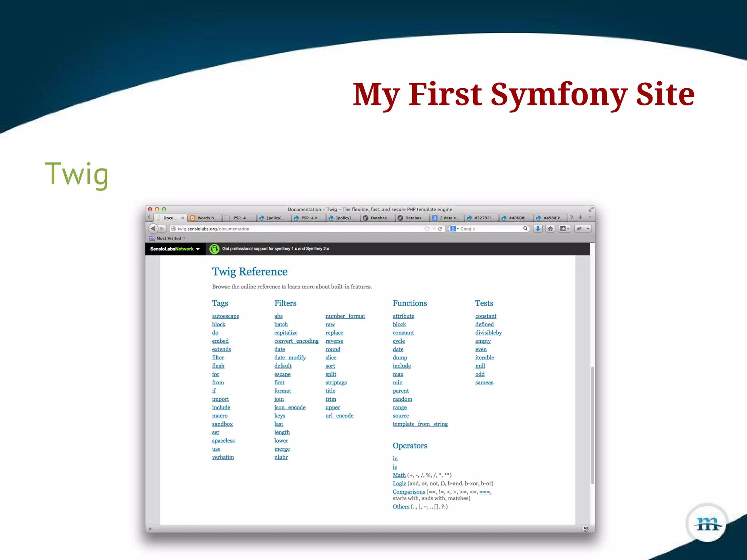This screenshot has height=560, width=747.
Task: Open the number_format filter link
Action: [345, 316]
